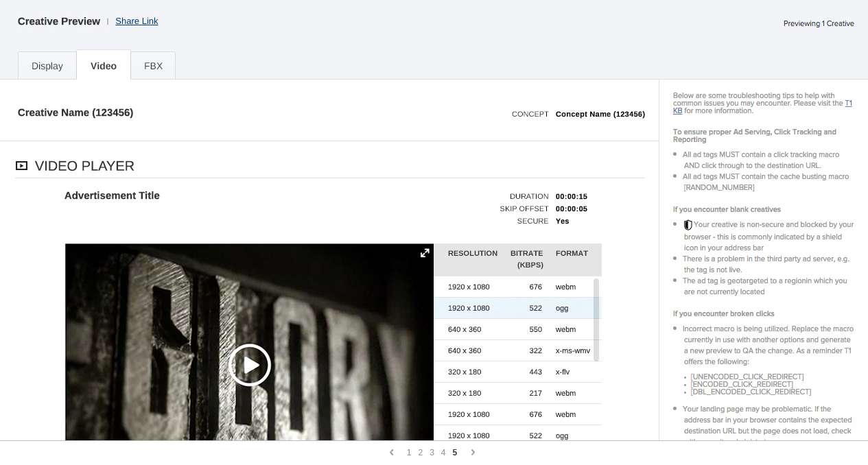Go to the previous page using left chevron
The height and width of the screenshot is (465, 868).
click(391, 453)
